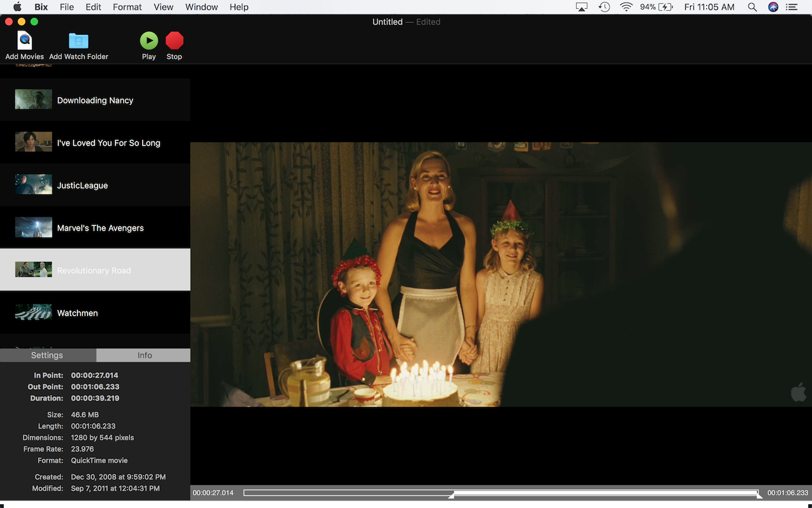Click the timeline scrubber bar
This screenshot has width=812, height=508.
(x=501, y=493)
